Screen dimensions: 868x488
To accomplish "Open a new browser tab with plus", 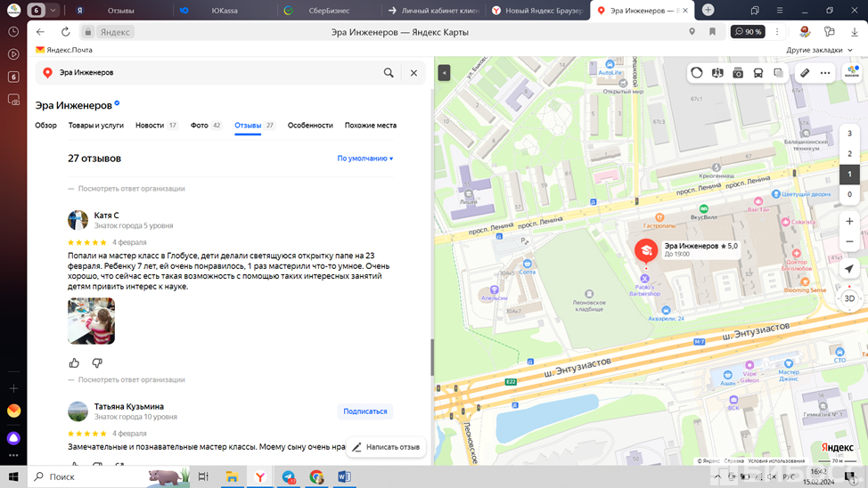I will (x=708, y=10).
